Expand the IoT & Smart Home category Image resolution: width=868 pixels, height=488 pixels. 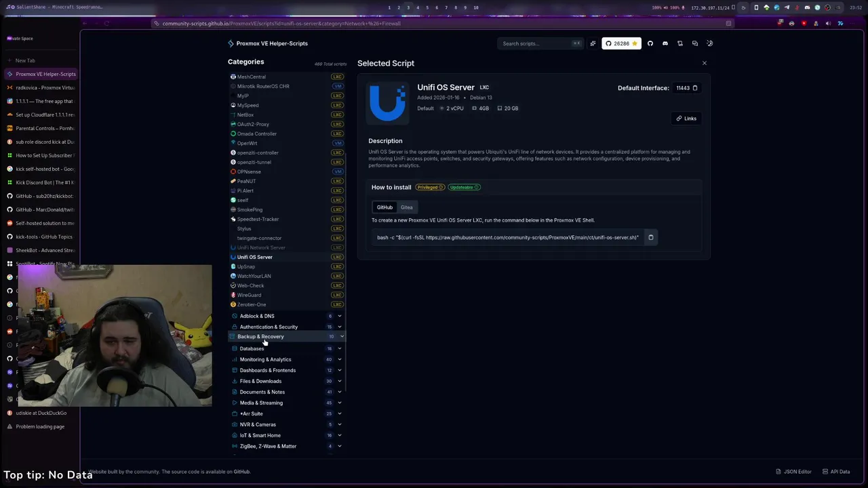point(288,435)
